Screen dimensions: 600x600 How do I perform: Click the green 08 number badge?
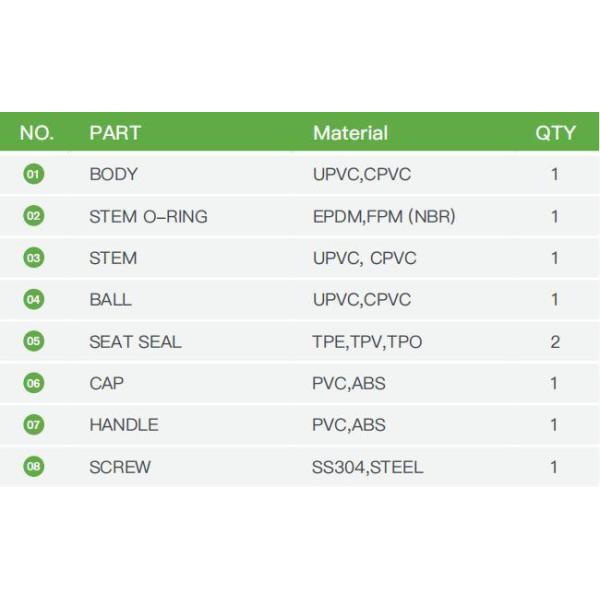(34, 467)
